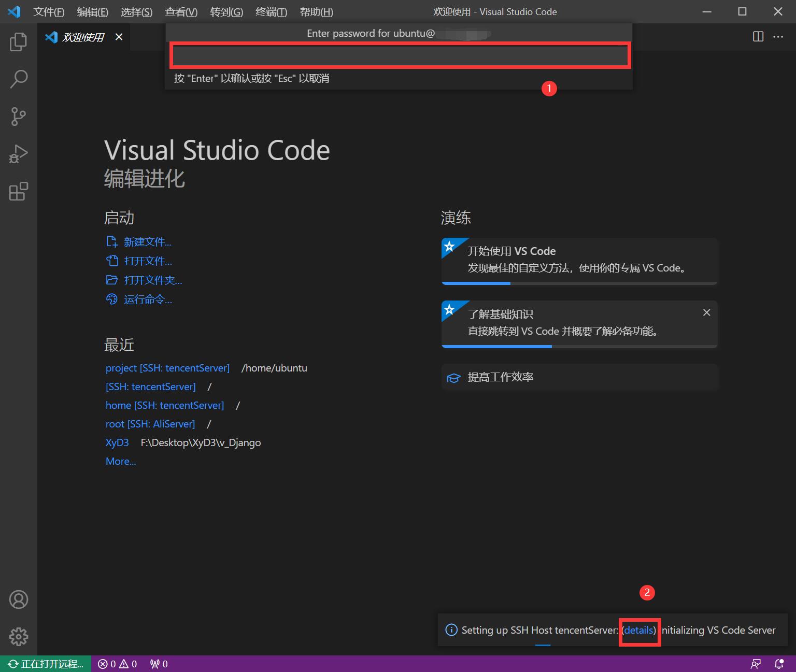Open the editor More Actions ellipsis
Viewport: 796px width, 672px height.
coord(778,37)
